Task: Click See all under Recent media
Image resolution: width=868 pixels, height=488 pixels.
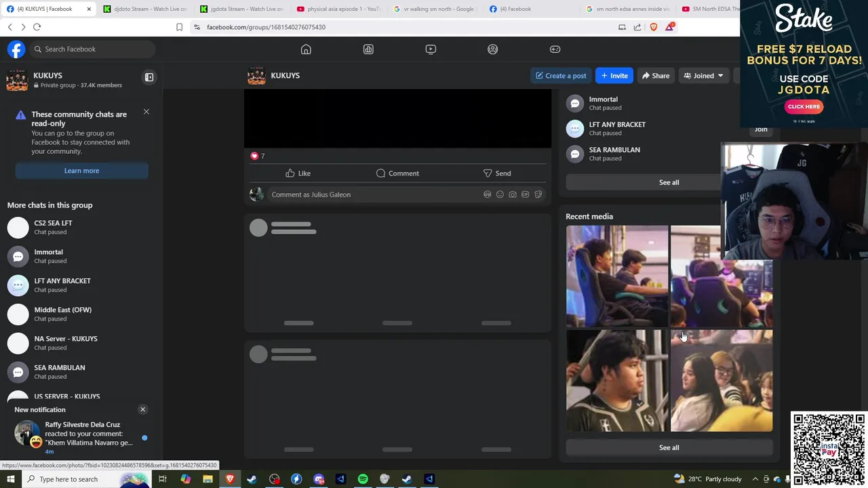Action: pos(669,447)
